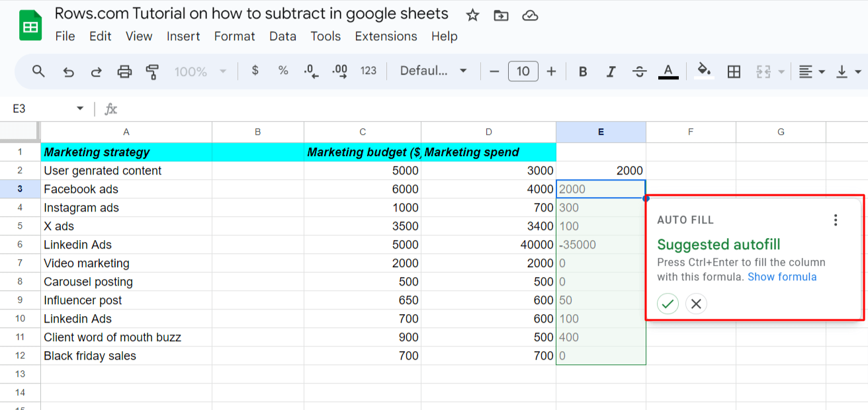Image resolution: width=868 pixels, height=410 pixels.
Task: Accept the suggested autofill with the checkmark
Action: (x=668, y=304)
